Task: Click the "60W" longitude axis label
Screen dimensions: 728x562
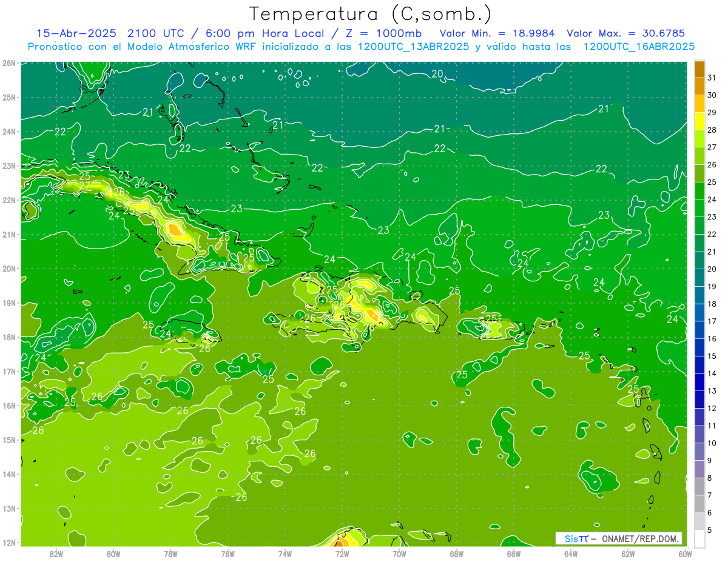Action: click(685, 554)
